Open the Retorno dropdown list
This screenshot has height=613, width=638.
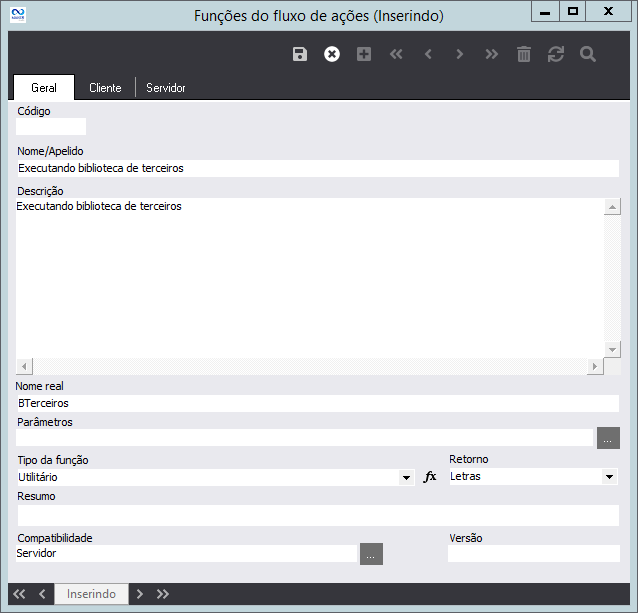tap(610, 478)
